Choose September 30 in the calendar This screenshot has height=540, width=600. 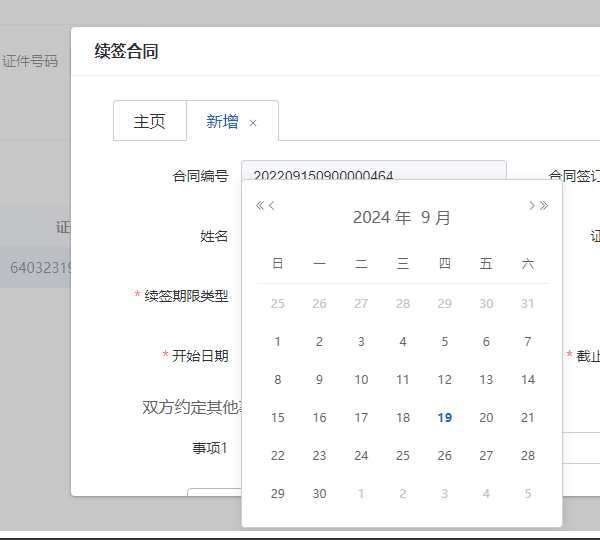[x=320, y=494]
